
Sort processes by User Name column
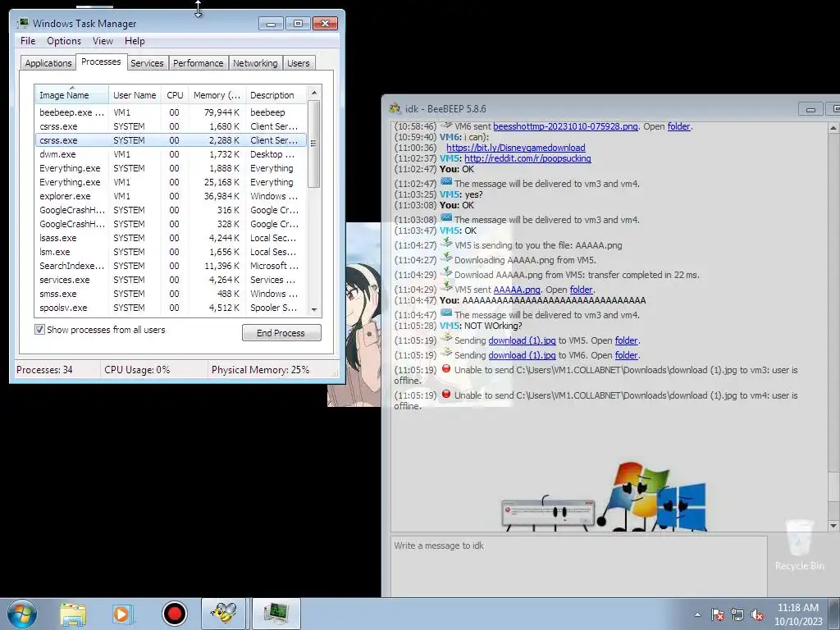(135, 95)
